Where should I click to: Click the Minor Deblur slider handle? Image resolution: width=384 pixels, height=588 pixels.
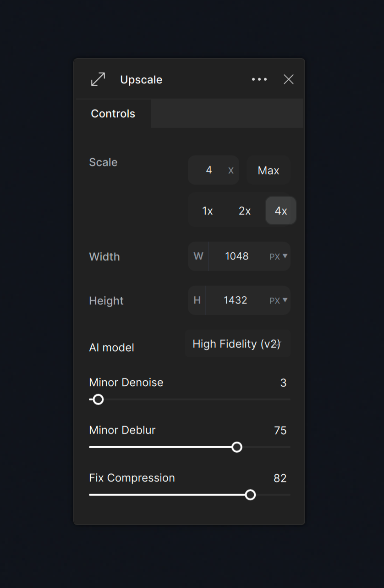[x=237, y=447]
